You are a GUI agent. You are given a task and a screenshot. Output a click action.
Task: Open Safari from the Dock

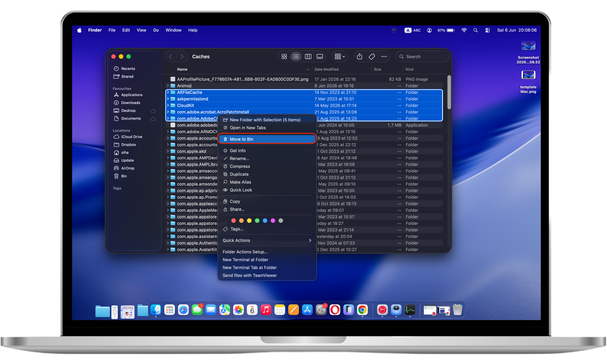[183, 310]
